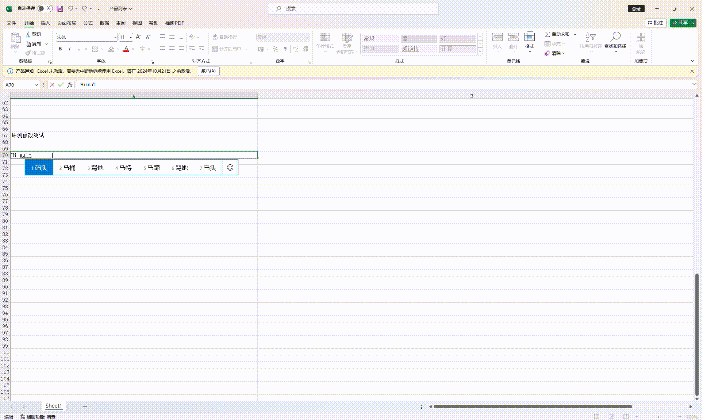Open the Font Color dropdown arrow
The width and height of the screenshot is (702, 420).
click(x=133, y=49)
